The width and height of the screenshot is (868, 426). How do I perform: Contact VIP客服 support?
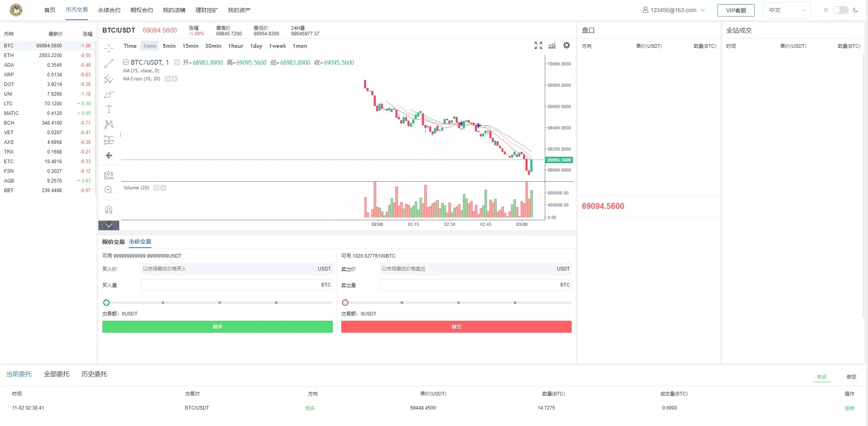(736, 10)
